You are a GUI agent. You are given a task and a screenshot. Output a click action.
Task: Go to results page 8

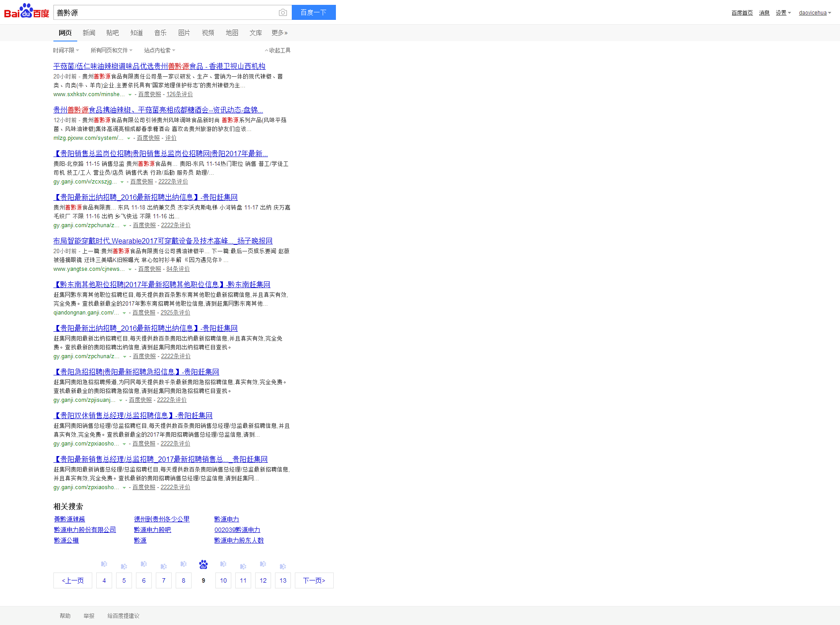point(184,580)
